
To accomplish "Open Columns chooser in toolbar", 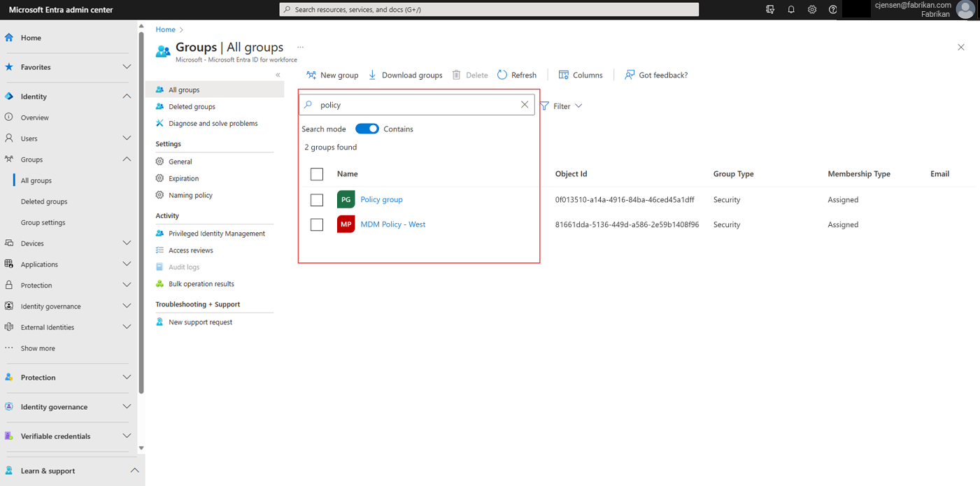I will click(x=581, y=75).
